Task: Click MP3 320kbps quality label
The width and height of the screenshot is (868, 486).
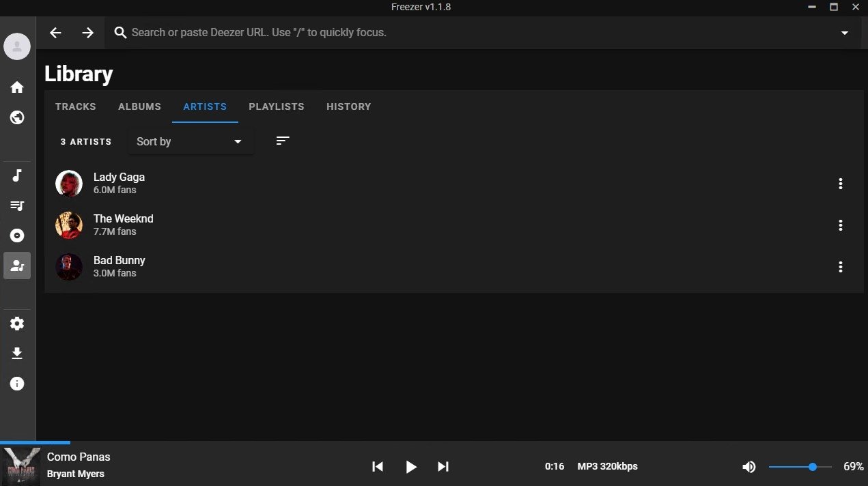Action: [608, 466]
